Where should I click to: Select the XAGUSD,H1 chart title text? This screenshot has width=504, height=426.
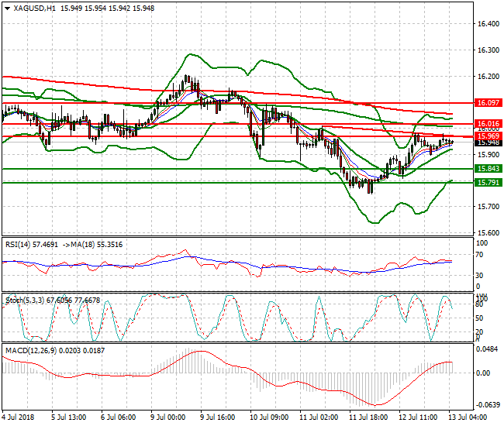point(34,9)
